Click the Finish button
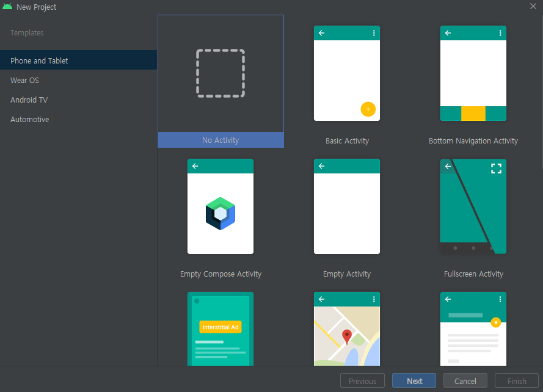The image size is (543, 392). pyautogui.click(x=516, y=380)
